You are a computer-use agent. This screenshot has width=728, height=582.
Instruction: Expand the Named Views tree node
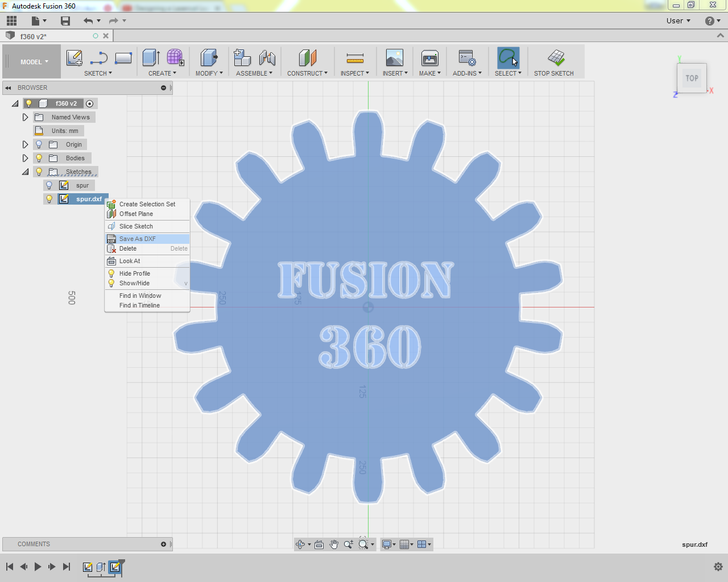click(25, 117)
